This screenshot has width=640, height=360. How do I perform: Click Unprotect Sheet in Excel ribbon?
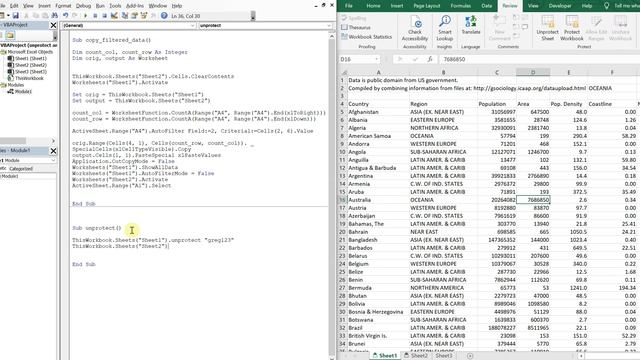547,28
